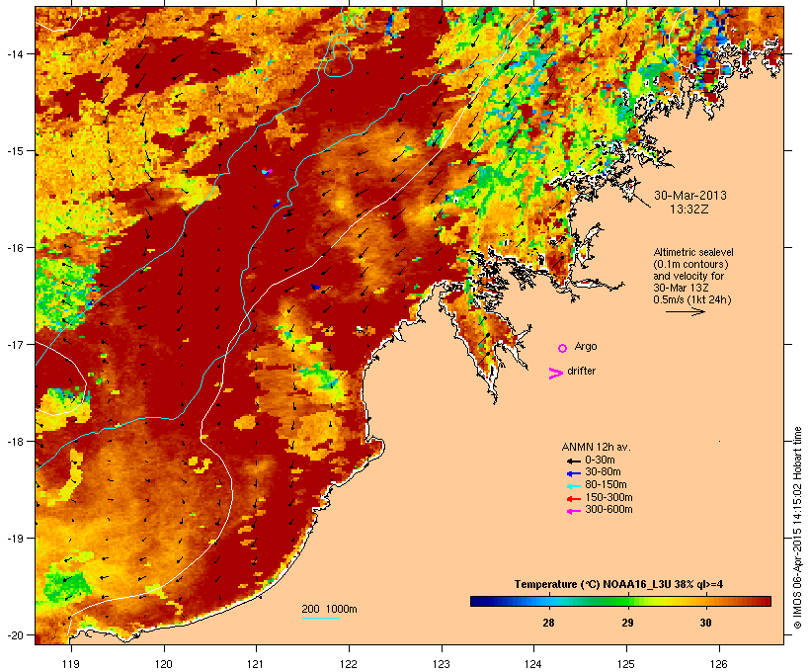Click the 0.5m/s (1kt 24h) text
Viewport: 810px width, 672px height.
[x=692, y=299]
